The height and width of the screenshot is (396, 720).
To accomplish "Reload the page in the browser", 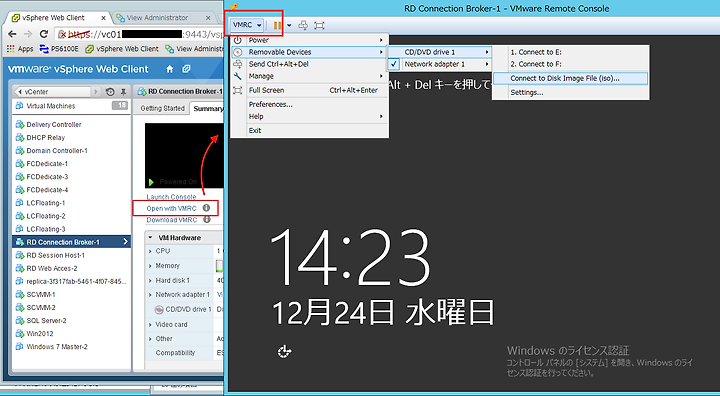I will (x=44, y=34).
